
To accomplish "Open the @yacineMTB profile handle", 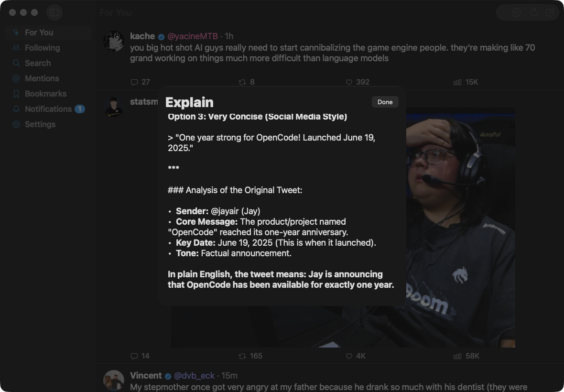I will pyautogui.click(x=193, y=36).
